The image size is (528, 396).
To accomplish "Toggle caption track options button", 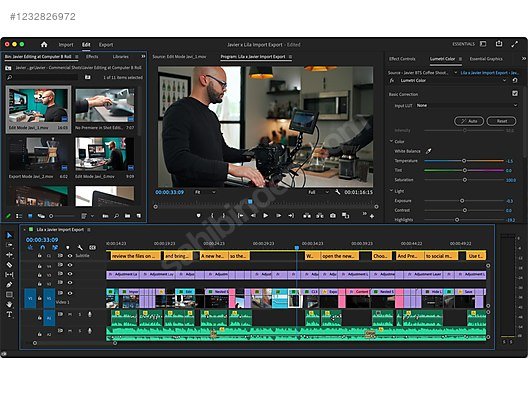I will 92,248.
